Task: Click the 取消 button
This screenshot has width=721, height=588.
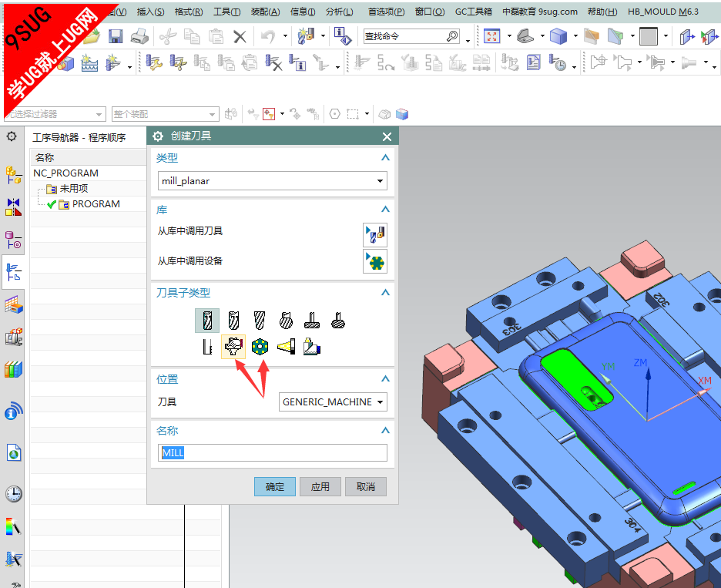Action: pos(366,486)
